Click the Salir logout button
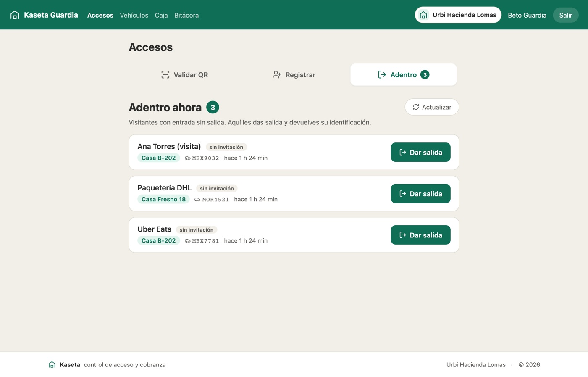Image resolution: width=588 pixels, height=377 pixels. 565,15
